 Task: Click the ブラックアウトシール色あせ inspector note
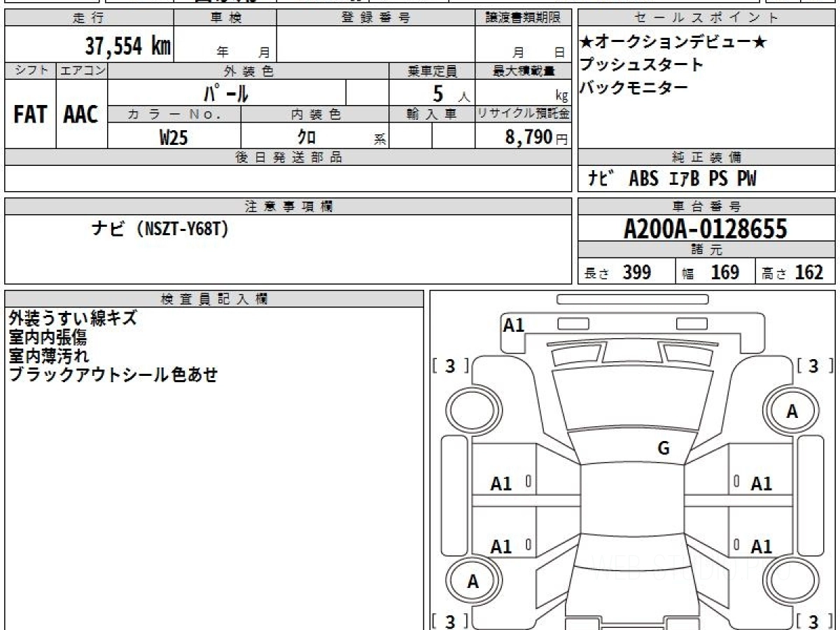pyautogui.click(x=113, y=374)
